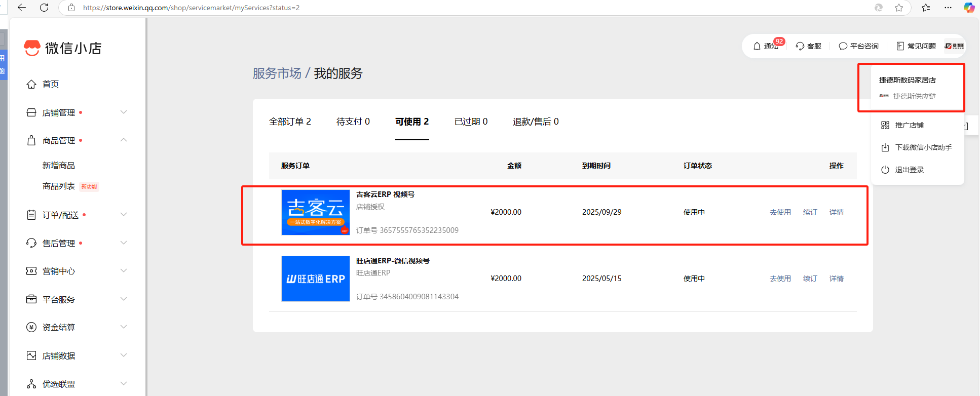Click the 吉客云 service thumbnail
The width and height of the screenshot is (980, 396).
coord(316,212)
